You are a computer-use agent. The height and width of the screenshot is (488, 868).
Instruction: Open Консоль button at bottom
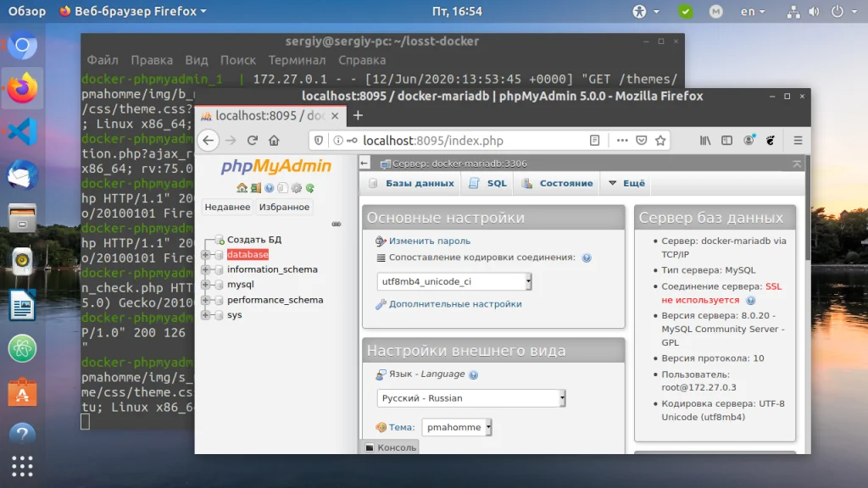(x=390, y=447)
